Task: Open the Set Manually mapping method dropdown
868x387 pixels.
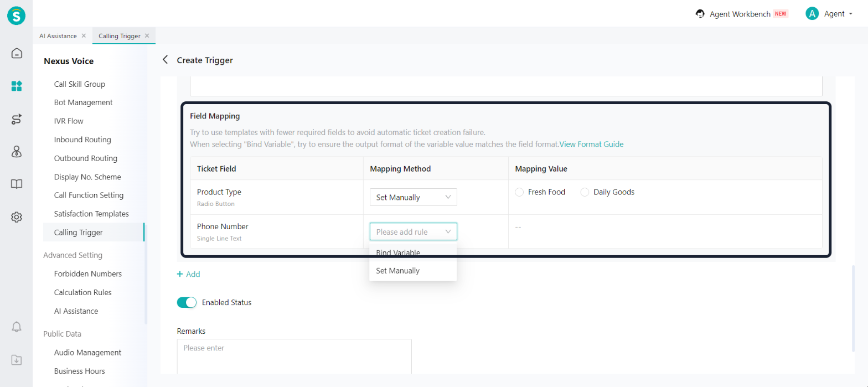Action: click(x=414, y=197)
